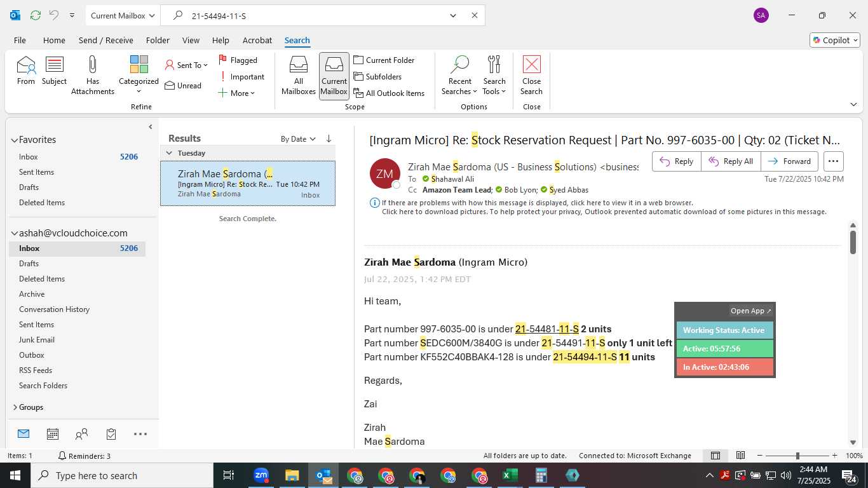Open Excel from the taskbar
The width and height of the screenshot is (868, 488).
[510, 475]
